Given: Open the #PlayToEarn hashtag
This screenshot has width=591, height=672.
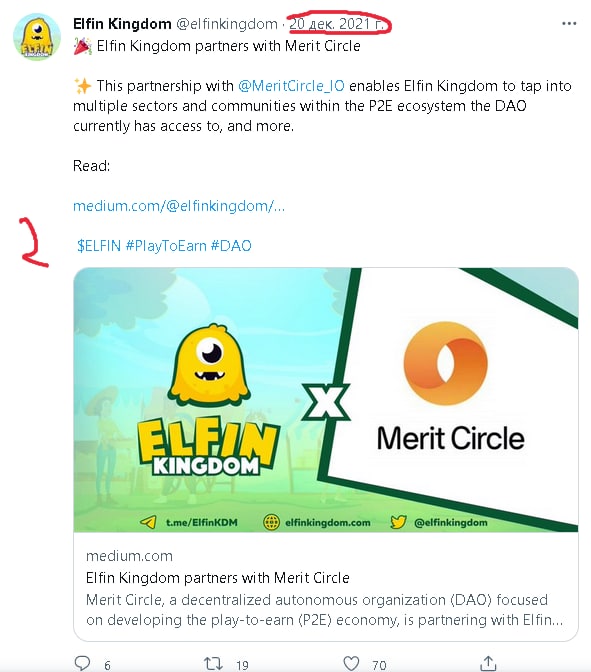Looking at the screenshot, I should pos(166,246).
